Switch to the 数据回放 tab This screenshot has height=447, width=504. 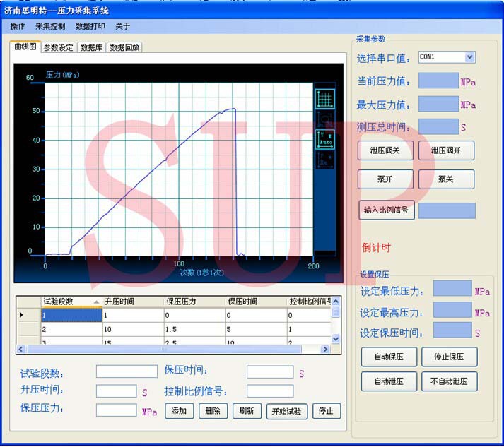[124, 48]
